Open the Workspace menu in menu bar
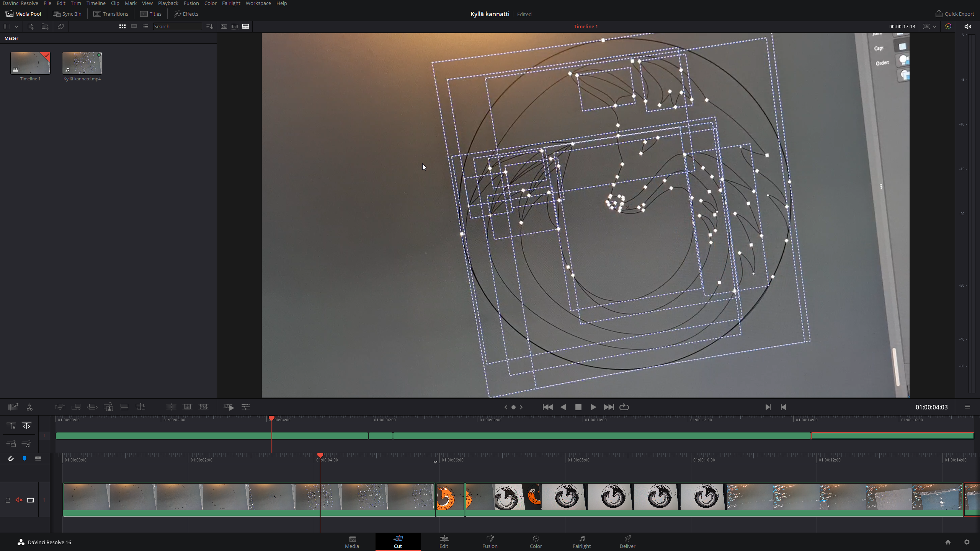This screenshot has width=980, height=551. [258, 3]
